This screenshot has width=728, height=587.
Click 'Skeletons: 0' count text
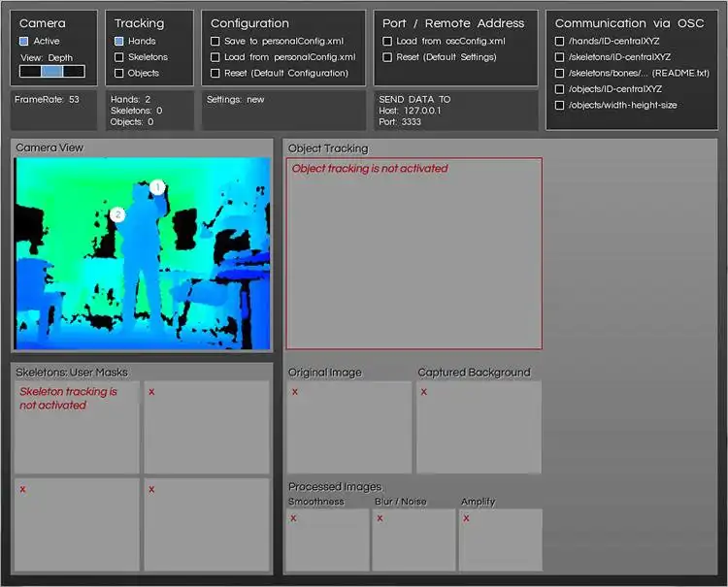137,111
